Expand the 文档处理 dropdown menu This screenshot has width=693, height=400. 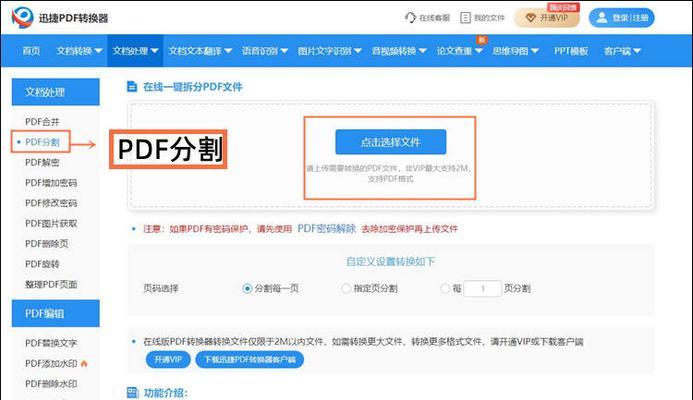(135, 51)
